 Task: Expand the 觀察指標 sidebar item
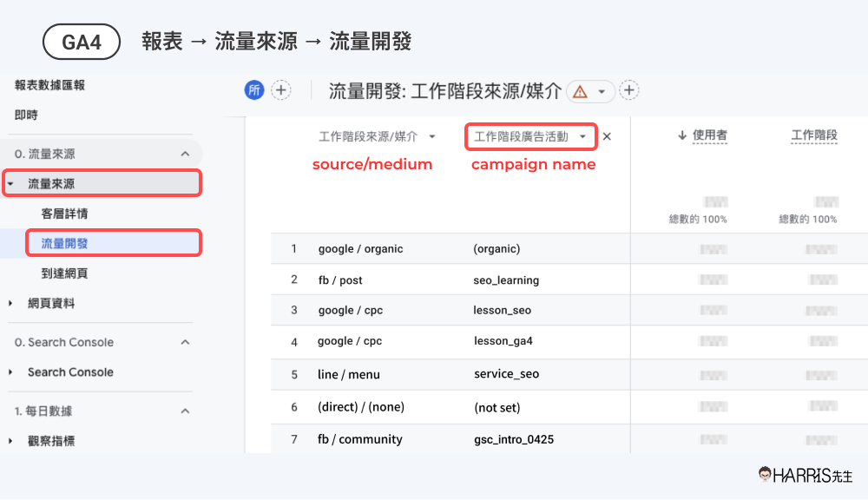tap(54, 440)
